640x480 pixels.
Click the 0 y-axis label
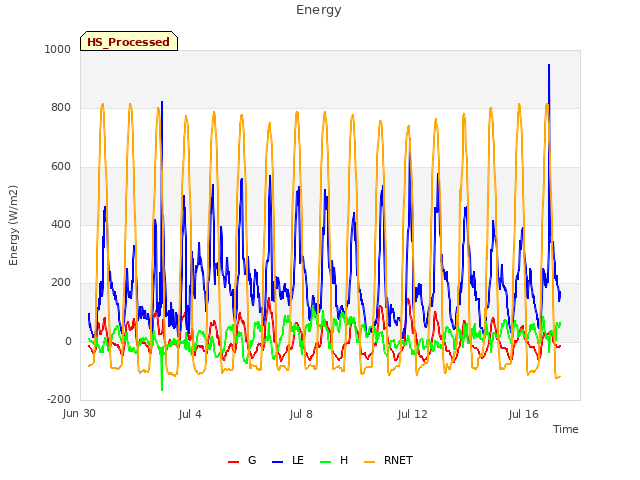point(68,341)
